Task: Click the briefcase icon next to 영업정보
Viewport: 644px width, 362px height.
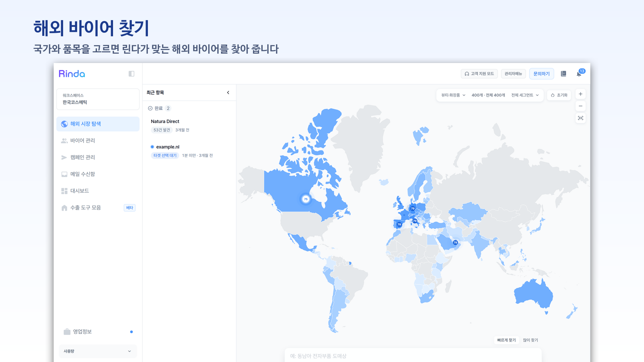Action: pyautogui.click(x=67, y=331)
